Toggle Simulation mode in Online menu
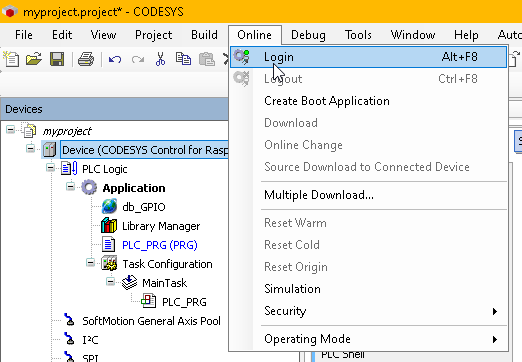The image size is (522, 362). point(368,289)
